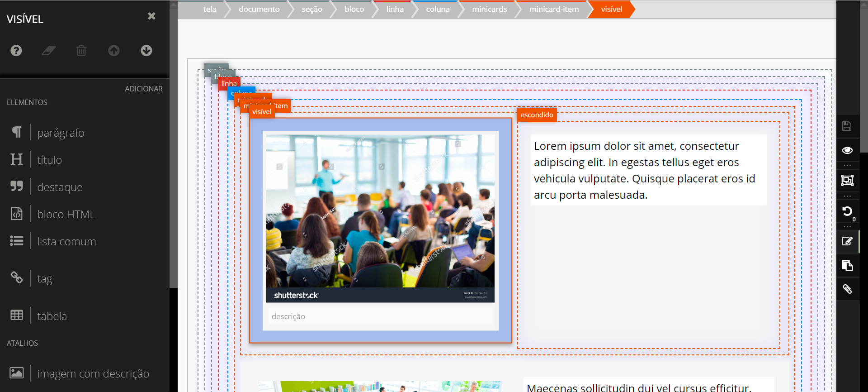Click the edit pencil icon
This screenshot has height=392, width=868.
pyautogui.click(x=847, y=241)
